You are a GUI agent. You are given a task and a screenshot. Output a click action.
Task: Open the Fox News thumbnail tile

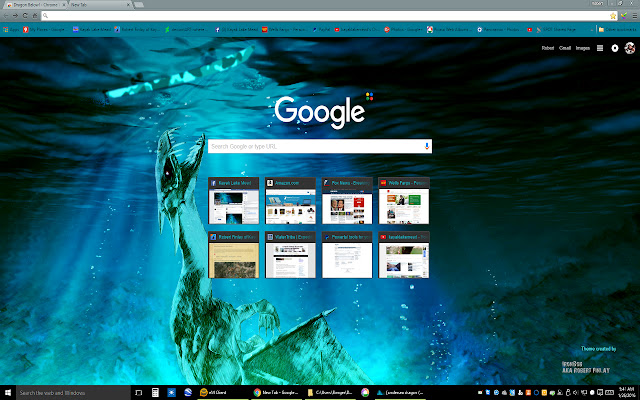[x=347, y=201]
